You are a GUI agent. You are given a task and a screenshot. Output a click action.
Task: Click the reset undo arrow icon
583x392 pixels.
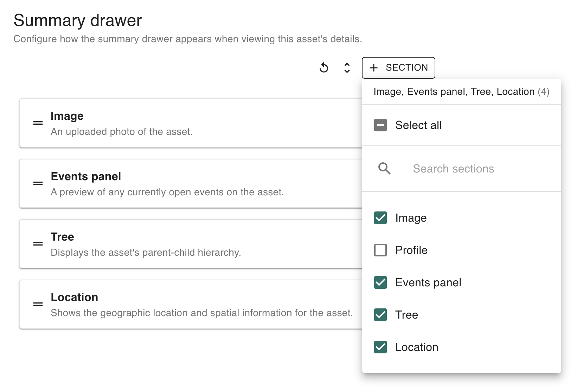(x=324, y=67)
